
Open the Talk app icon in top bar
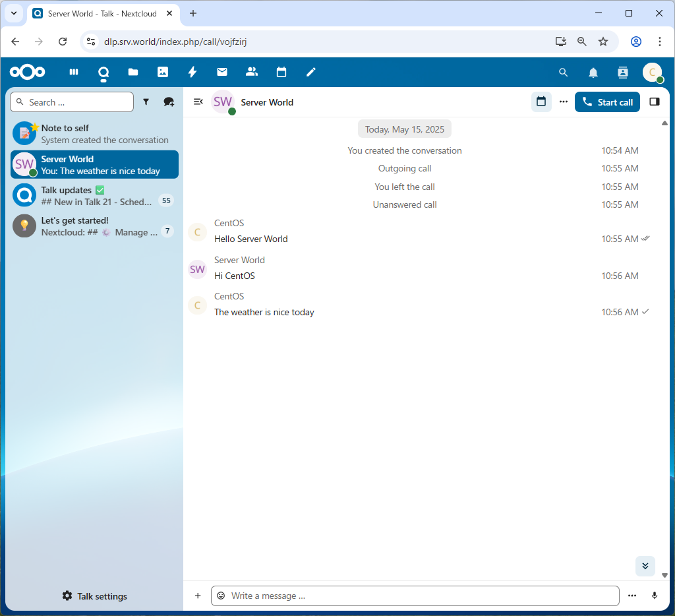(x=103, y=72)
